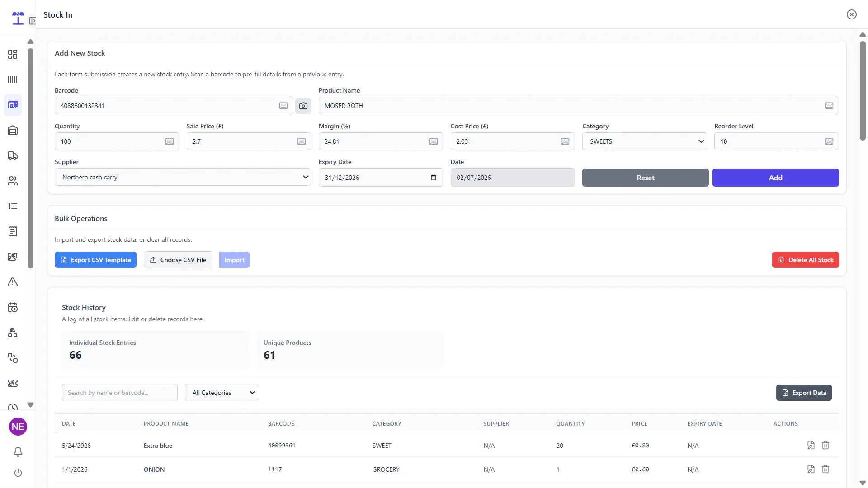Toggle the sidebar collapse panel icon
This screenshot has width=868, height=488.
[x=33, y=21]
